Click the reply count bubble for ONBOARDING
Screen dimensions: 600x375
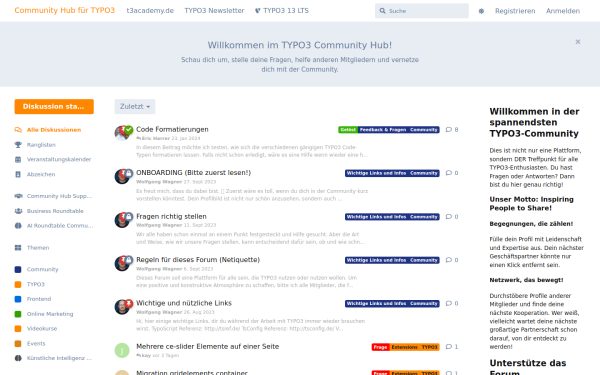(x=452, y=173)
